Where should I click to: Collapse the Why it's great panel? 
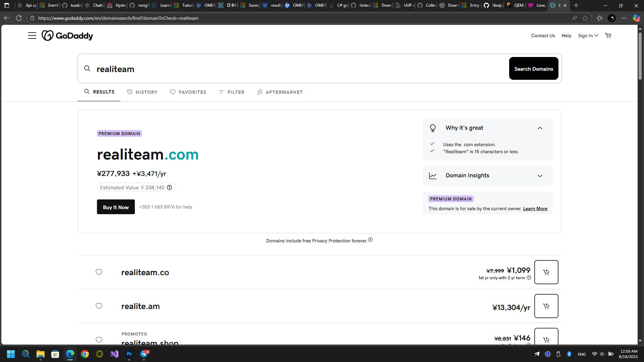pyautogui.click(x=540, y=128)
